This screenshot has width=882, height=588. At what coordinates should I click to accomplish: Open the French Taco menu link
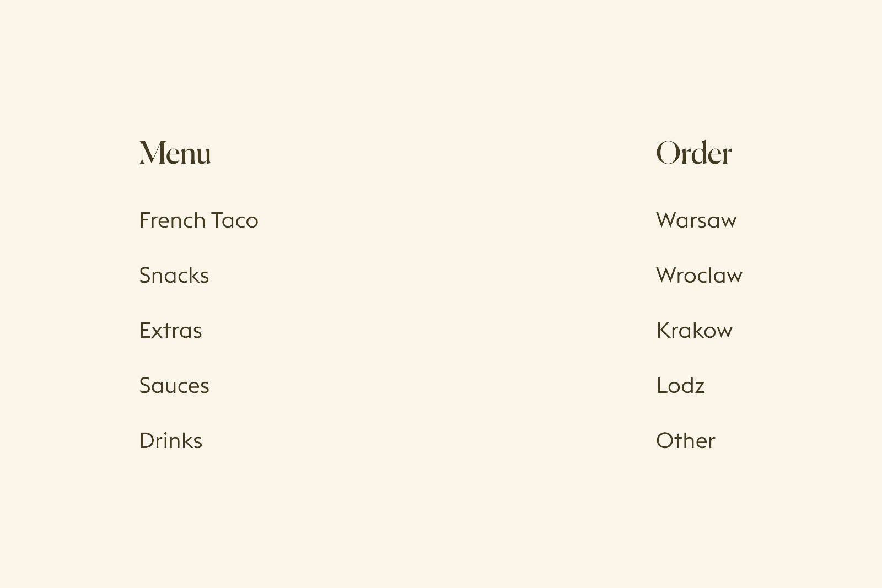[198, 220]
